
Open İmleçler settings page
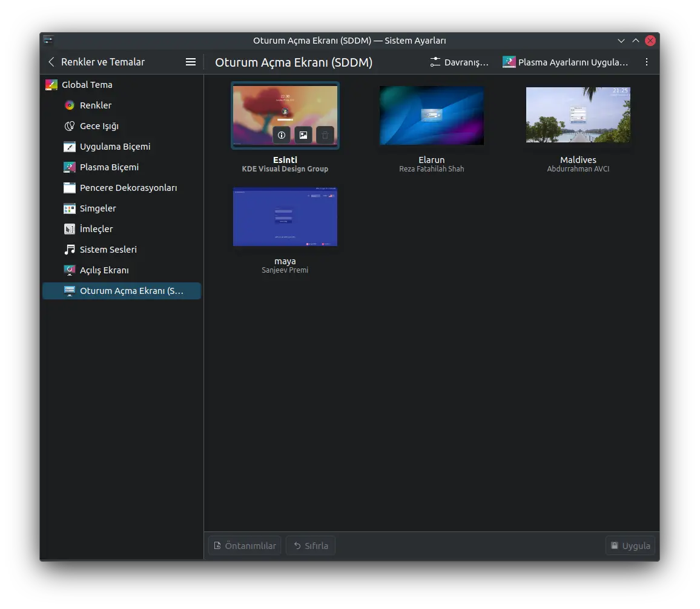122,229
